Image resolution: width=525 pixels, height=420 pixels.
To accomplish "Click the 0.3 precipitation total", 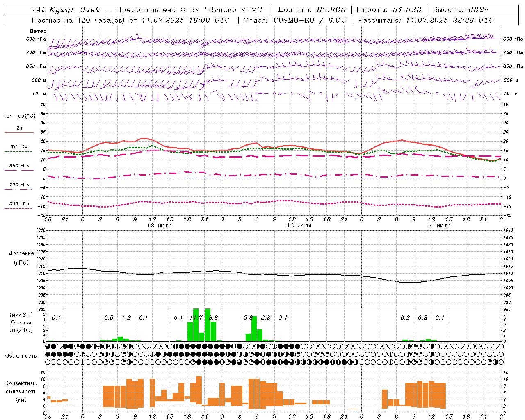I will (x=422, y=317).
